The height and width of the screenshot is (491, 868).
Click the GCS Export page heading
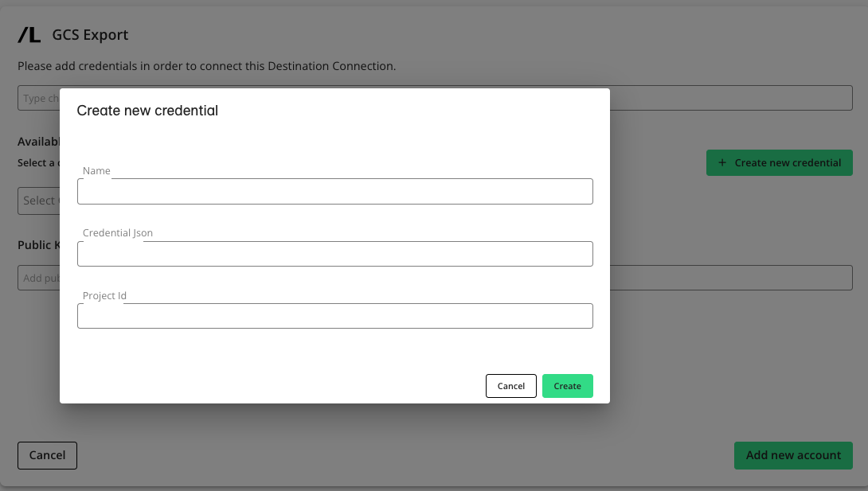(90, 35)
